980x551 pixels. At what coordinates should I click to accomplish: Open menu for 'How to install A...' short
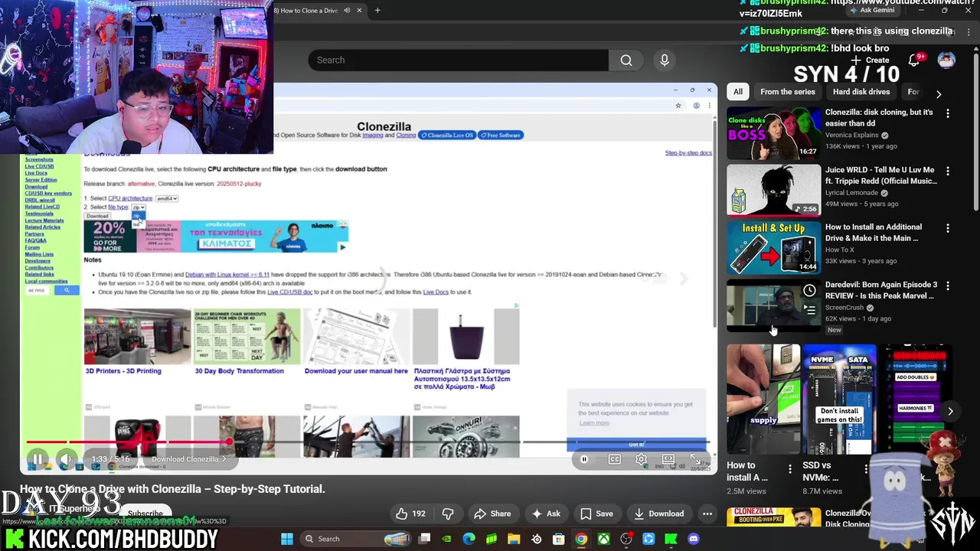point(790,468)
